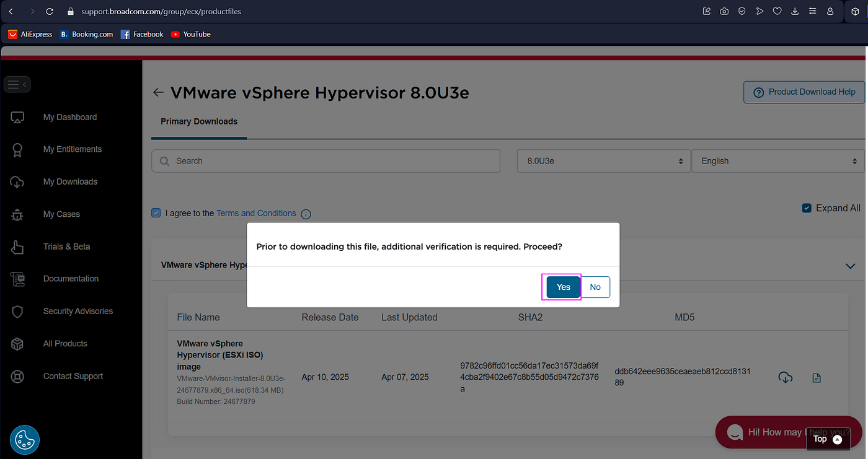
Task: Click the SHA2 column header
Action: click(530, 317)
